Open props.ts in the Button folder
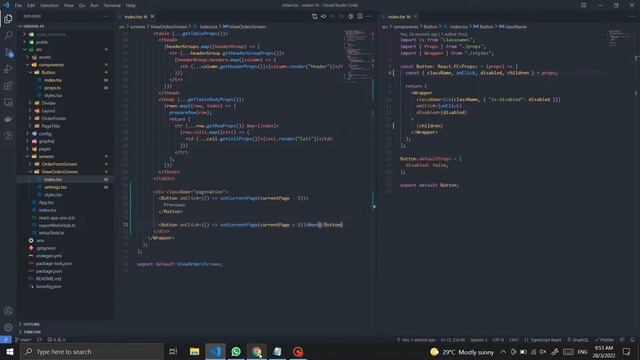Screen dimensions: 640x360 [52, 88]
